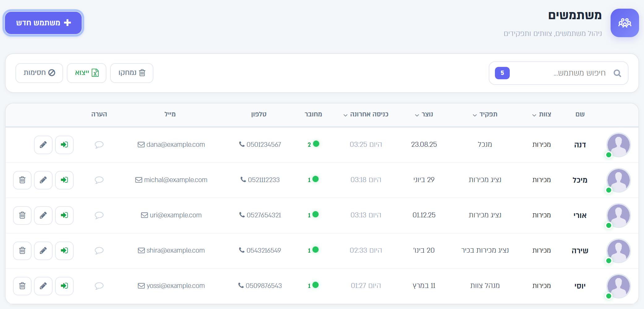
Task: Click the connected sessions indicator 2 for דנה
Action: click(313, 144)
